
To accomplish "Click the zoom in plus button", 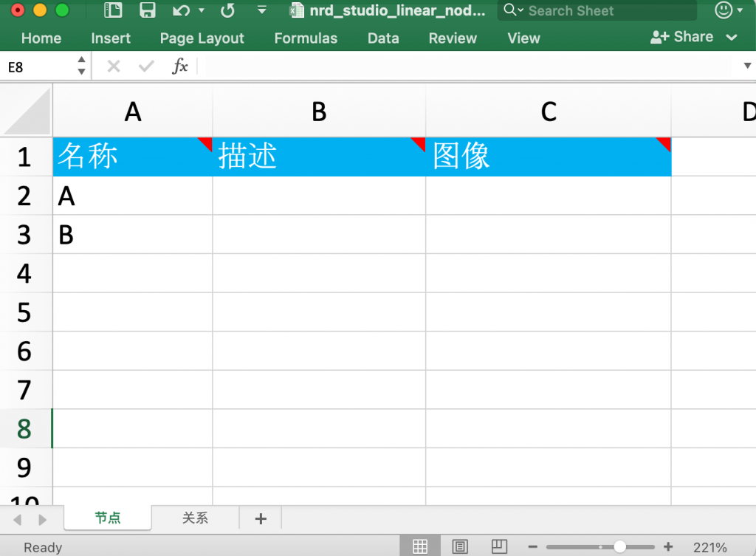I will (668, 546).
